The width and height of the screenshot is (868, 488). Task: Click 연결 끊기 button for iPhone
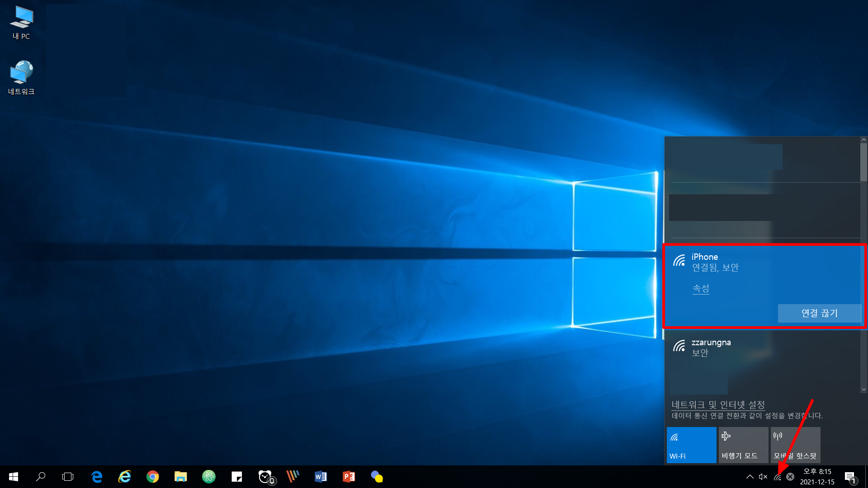(819, 313)
